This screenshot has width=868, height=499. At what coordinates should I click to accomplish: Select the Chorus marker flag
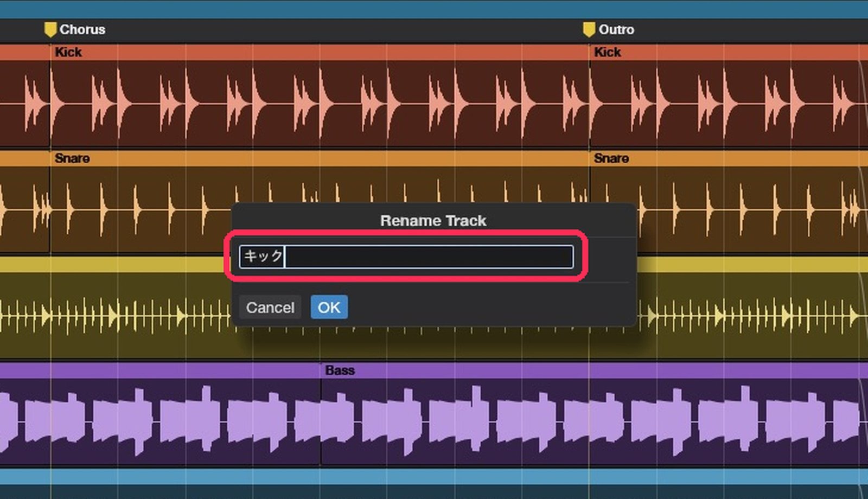[x=50, y=29]
